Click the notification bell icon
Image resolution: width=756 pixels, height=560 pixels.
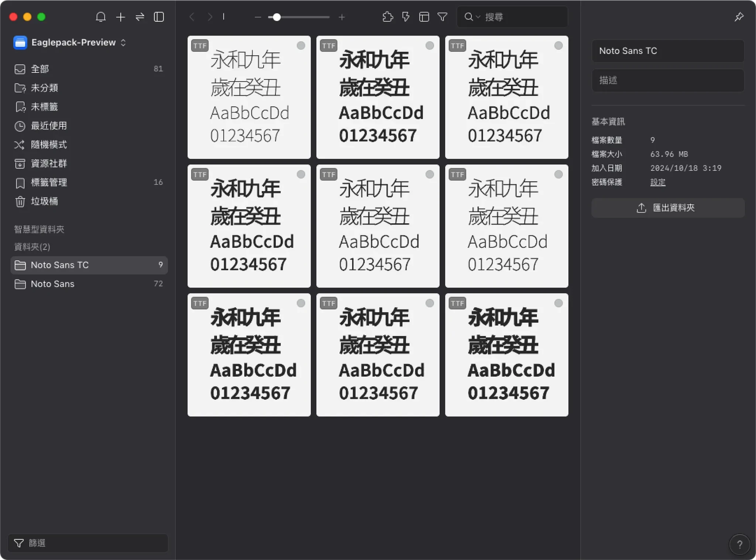point(100,17)
